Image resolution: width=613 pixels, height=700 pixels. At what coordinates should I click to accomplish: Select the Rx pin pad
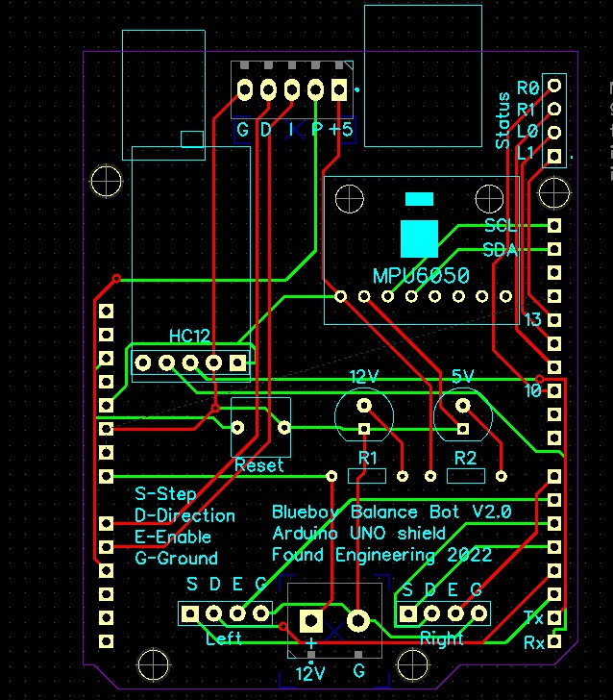(x=553, y=640)
